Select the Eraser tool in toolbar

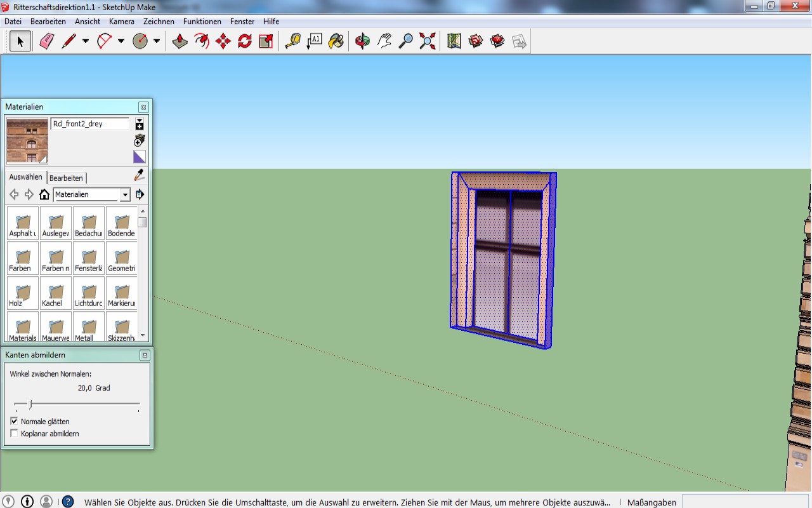click(47, 42)
